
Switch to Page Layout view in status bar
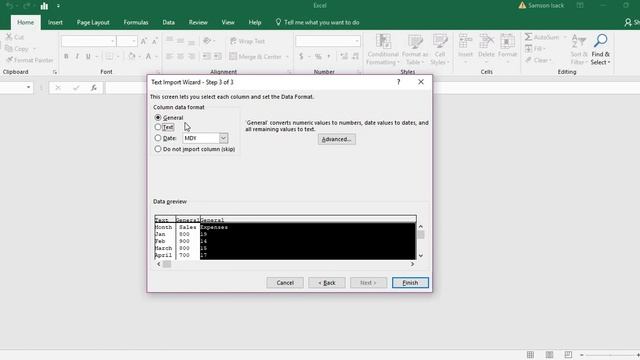(x=549, y=354)
